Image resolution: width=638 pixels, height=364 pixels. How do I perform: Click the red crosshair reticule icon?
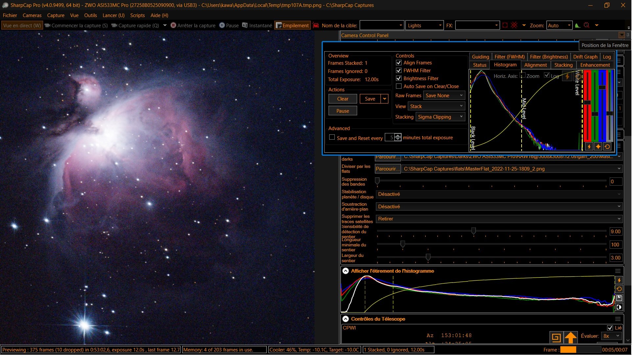pyautogui.click(x=514, y=25)
